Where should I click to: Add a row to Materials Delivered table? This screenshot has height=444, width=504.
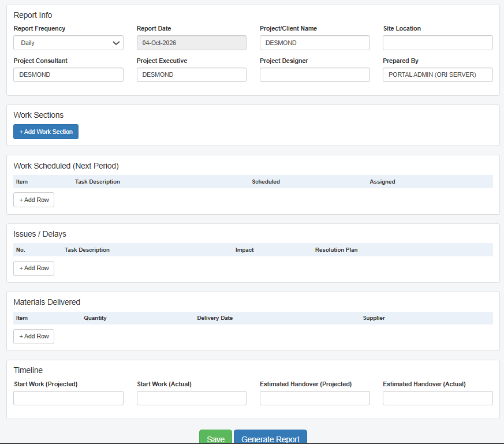[33, 336]
